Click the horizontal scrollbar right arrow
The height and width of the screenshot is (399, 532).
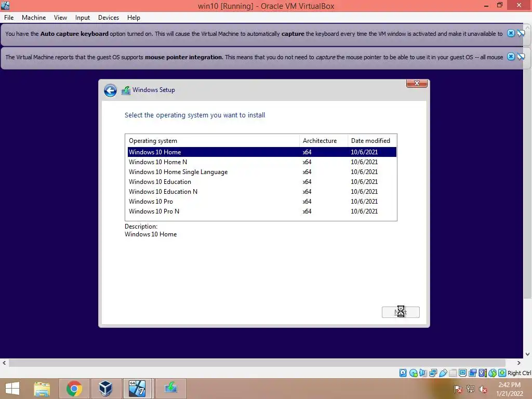(x=518, y=363)
